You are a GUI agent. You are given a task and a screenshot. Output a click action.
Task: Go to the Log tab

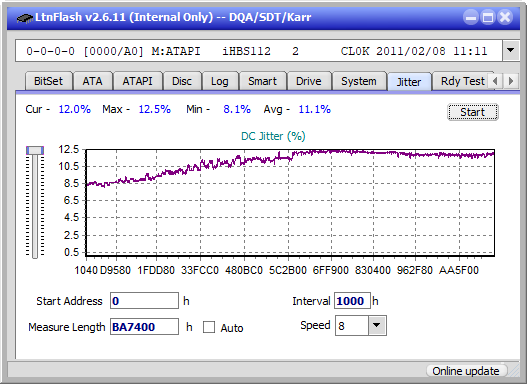(220, 81)
